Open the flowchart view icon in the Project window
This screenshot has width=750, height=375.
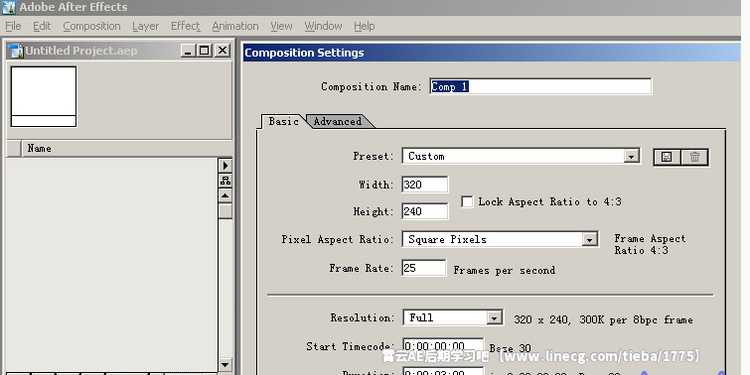225,180
